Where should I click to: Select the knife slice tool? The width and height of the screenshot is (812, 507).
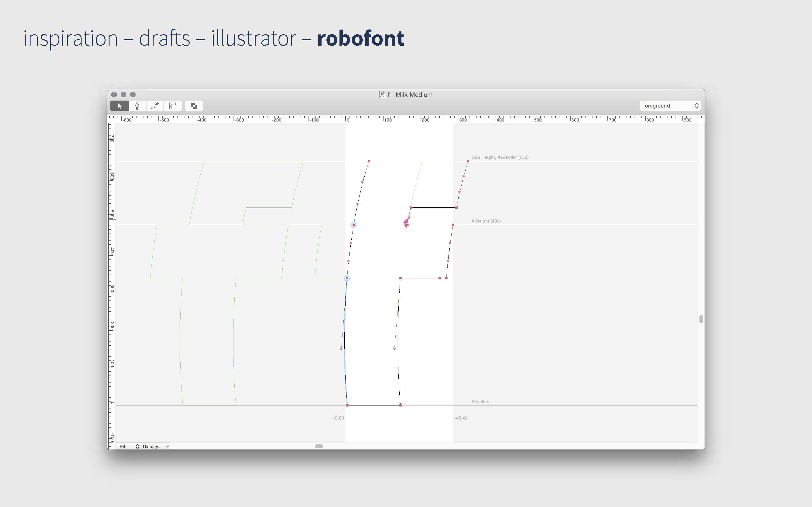(155, 106)
